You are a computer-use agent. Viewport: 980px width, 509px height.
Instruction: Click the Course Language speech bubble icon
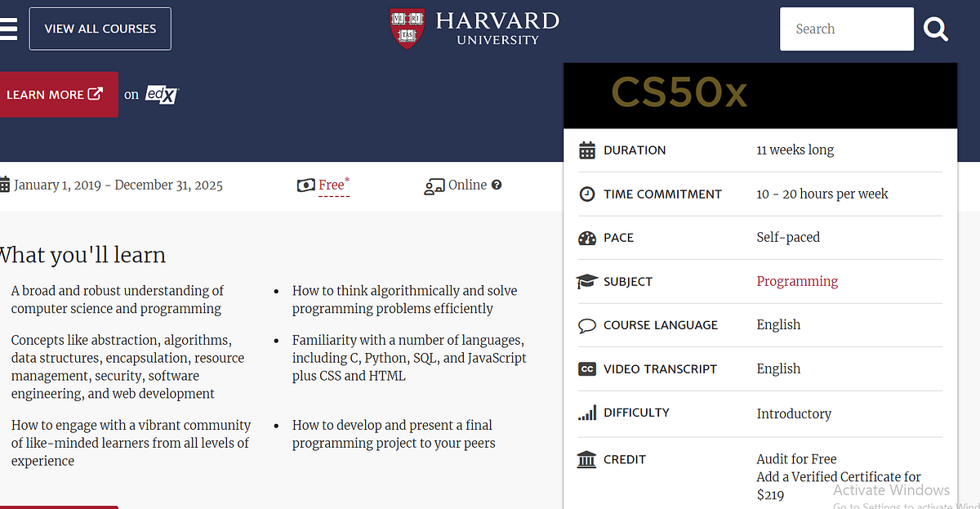586,324
